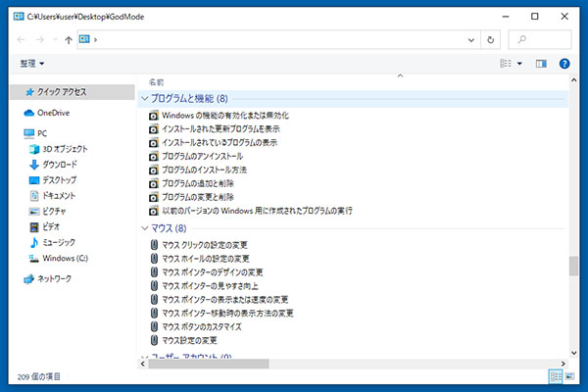Click the address bar path chevron

(95, 40)
